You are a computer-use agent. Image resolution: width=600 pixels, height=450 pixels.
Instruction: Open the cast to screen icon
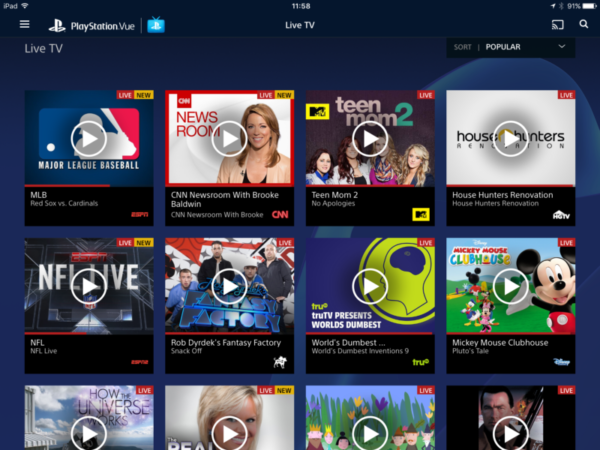pos(558,25)
